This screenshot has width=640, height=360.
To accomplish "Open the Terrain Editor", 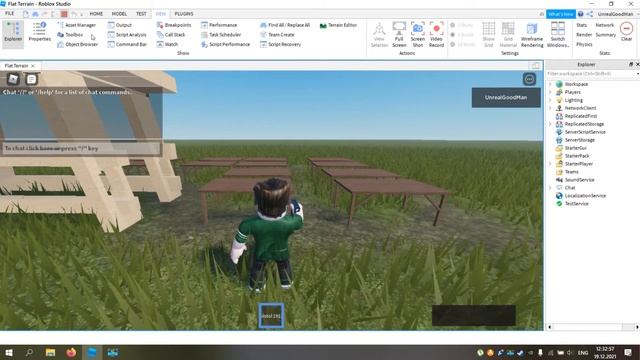I will click(x=338, y=25).
